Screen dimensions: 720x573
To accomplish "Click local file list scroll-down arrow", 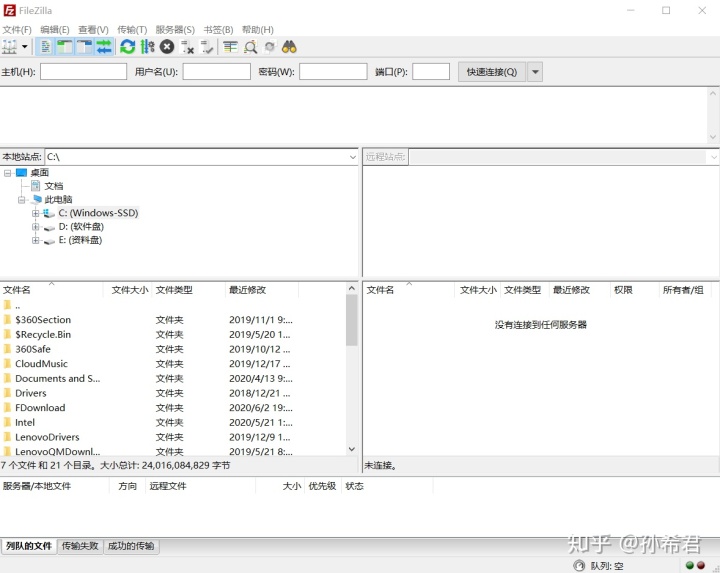I will (x=352, y=449).
